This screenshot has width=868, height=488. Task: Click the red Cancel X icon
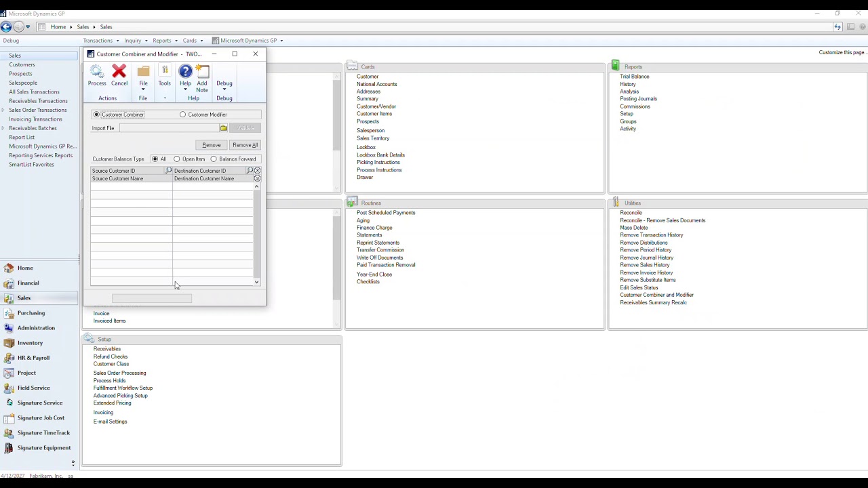pyautogui.click(x=119, y=71)
